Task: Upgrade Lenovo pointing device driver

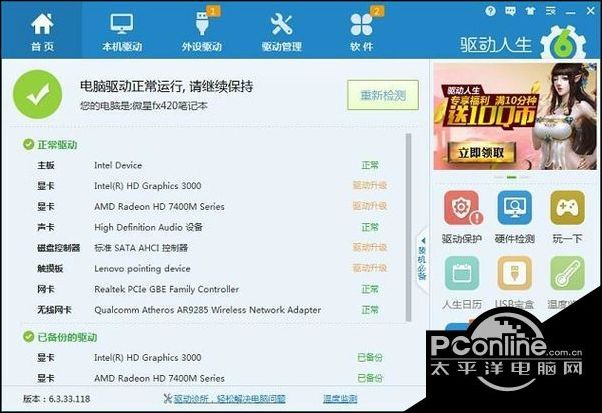Action: coord(370,268)
